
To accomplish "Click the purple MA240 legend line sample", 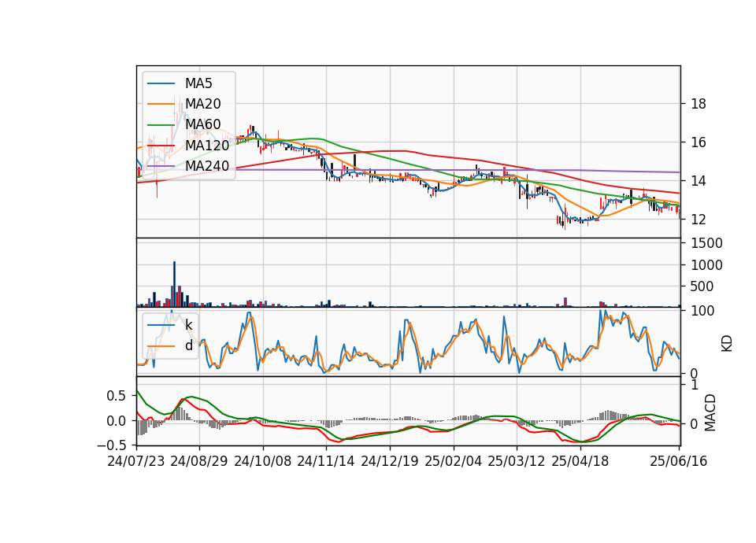I will click(x=161, y=166).
